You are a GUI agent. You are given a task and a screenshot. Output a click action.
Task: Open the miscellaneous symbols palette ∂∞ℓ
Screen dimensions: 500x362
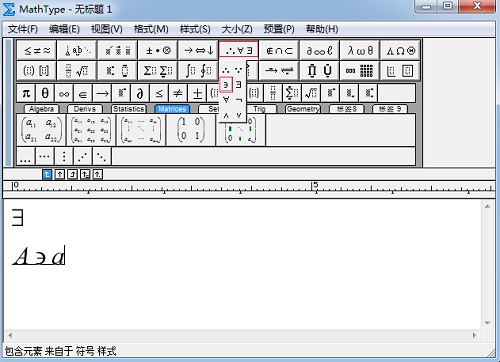coord(320,50)
